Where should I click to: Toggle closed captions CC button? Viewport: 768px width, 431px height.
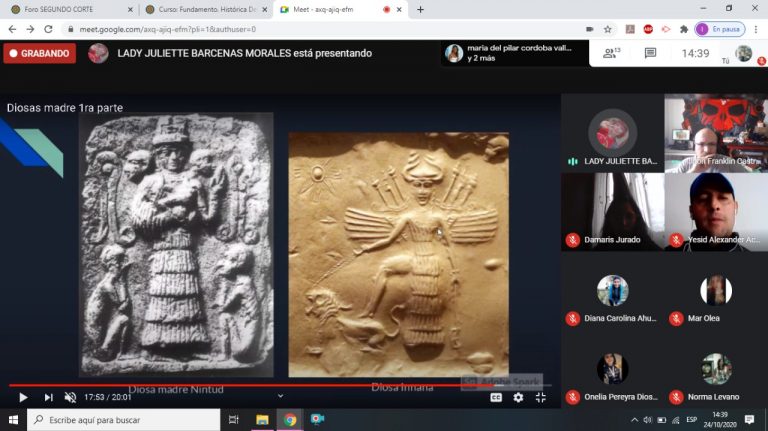tap(496, 398)
